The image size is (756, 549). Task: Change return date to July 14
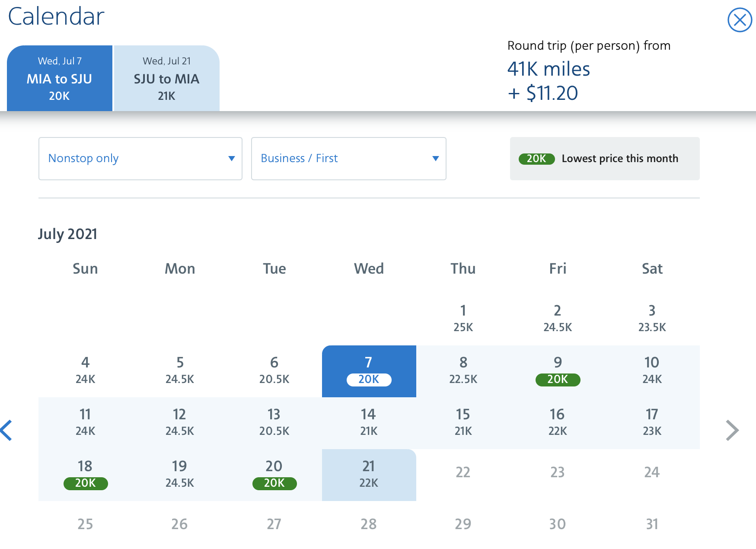point(369,421)
